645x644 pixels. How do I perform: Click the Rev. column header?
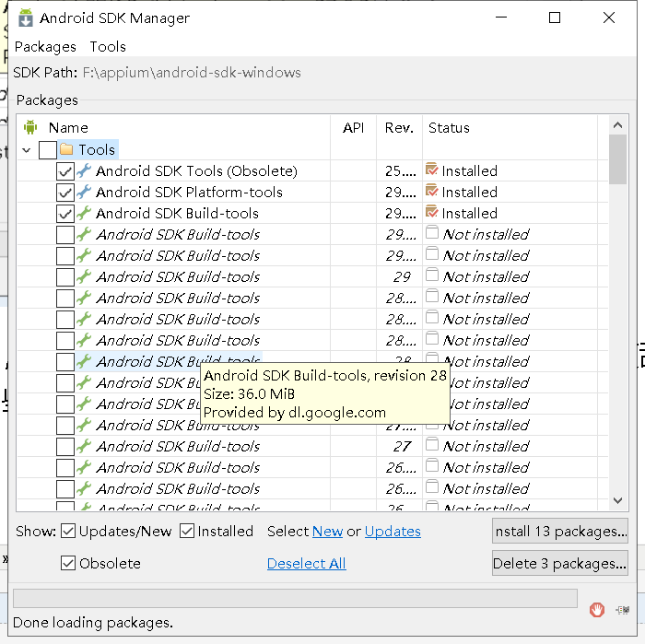coord(399,128)
